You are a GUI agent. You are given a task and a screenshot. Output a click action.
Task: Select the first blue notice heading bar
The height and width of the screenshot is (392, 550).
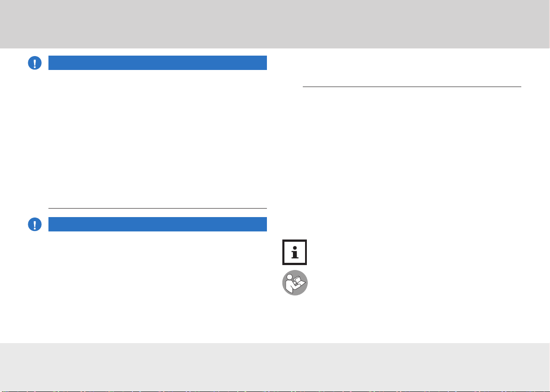(157, 63)
